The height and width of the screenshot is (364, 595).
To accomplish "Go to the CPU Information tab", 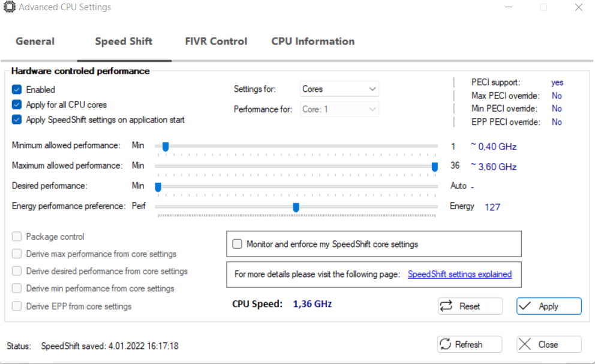I will [x=312, y=41].
